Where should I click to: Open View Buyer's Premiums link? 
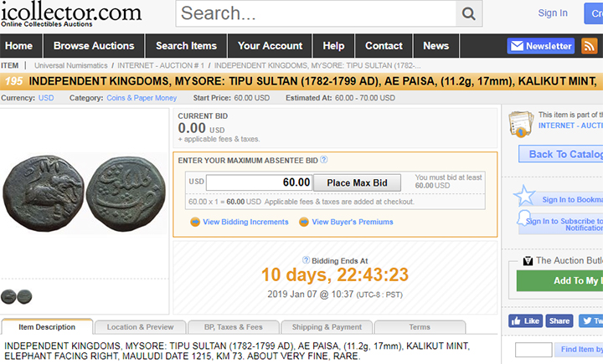(353, 222)
